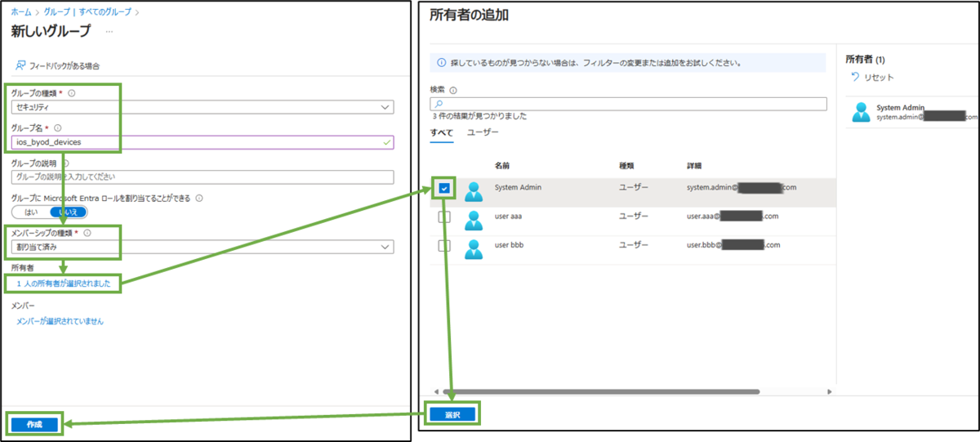This screenshot has height=442, width=980.
Task: Show info tooltip for グループの種類
Action: [x=72, y=93]
